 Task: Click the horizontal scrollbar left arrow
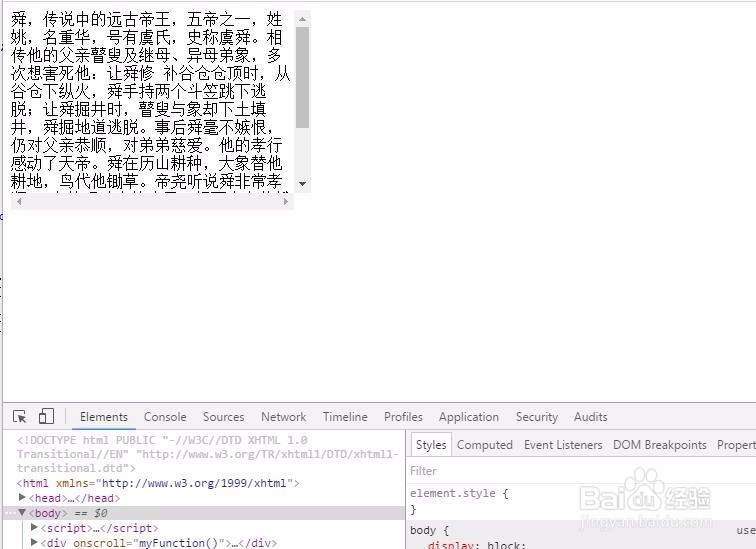(x=19, y=201)
